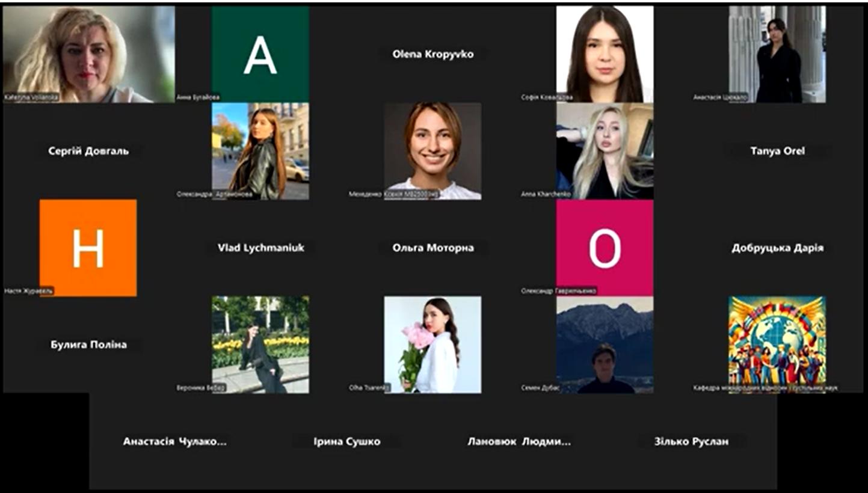
Task: Select the live video of blonde woman
Action: [x=88, y=54]
